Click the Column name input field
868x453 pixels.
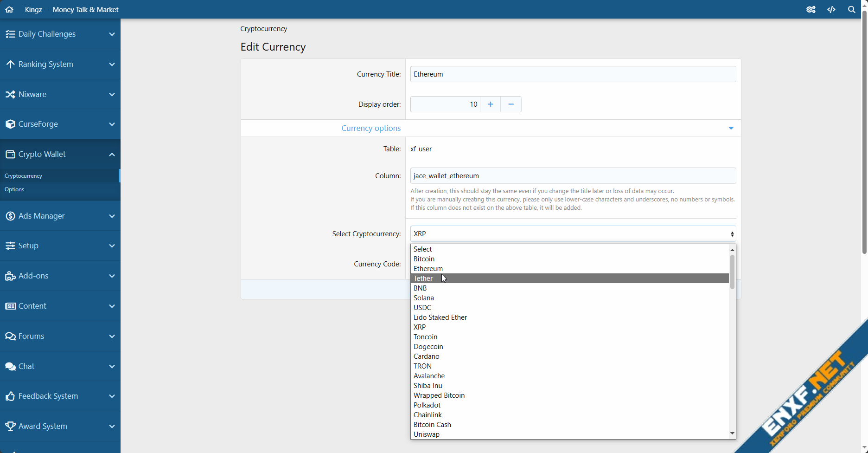[573, 176]
